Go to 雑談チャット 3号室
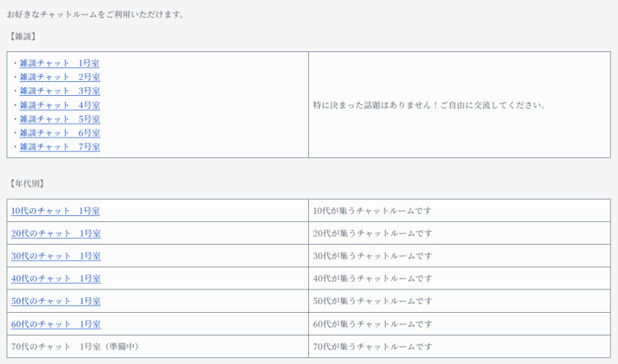This screenshot has width=618, height=364. (59, 91)
